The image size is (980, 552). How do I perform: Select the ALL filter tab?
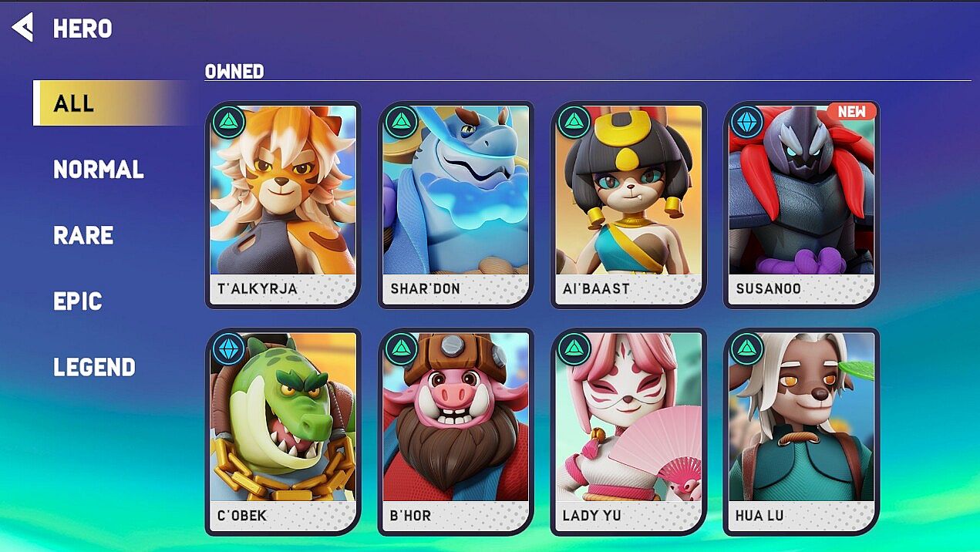click(x=112, y=103)
